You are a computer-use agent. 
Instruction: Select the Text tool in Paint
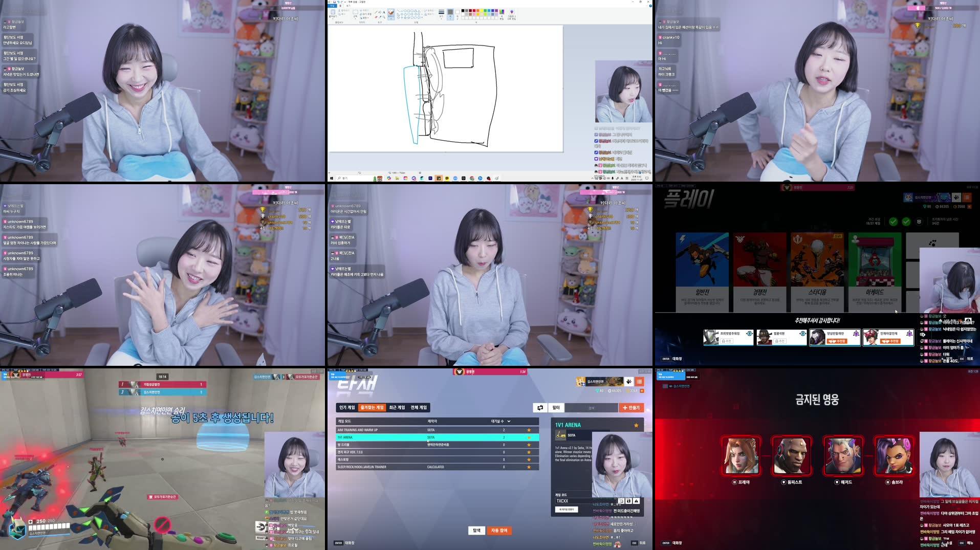click(x=384, y=12)
